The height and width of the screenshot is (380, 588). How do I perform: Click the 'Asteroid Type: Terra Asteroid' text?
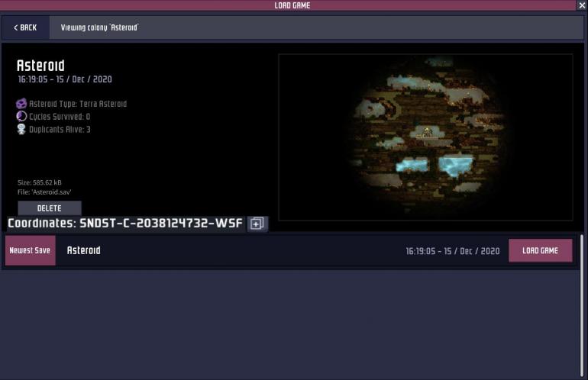[x=78, y=104]
